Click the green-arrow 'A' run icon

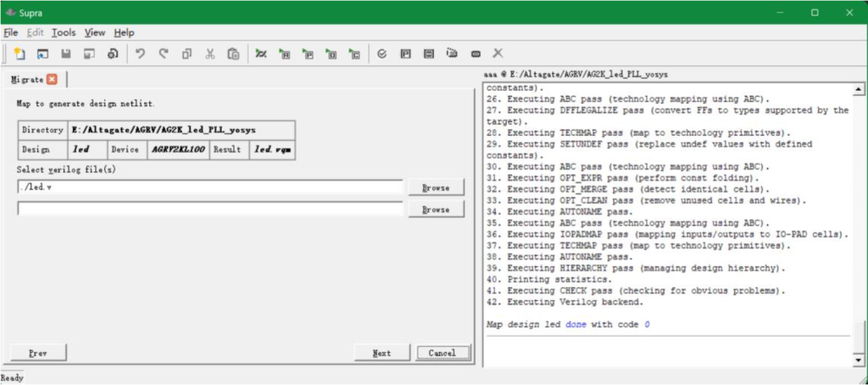[285, 53]
